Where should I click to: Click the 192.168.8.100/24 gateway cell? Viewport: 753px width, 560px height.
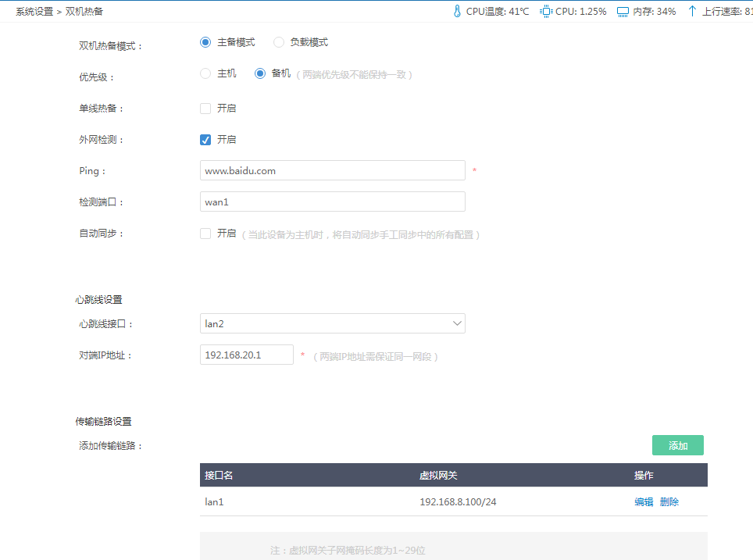click(x=458, y=502)
